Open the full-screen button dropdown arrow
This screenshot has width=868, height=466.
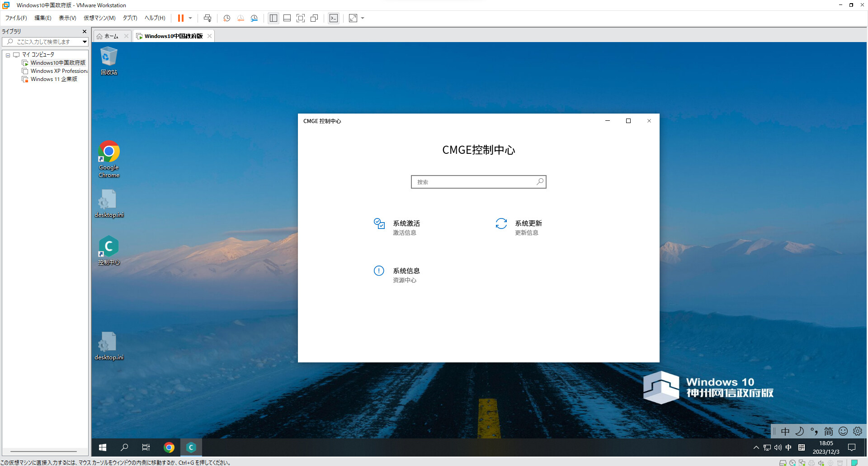pos(362,18)
